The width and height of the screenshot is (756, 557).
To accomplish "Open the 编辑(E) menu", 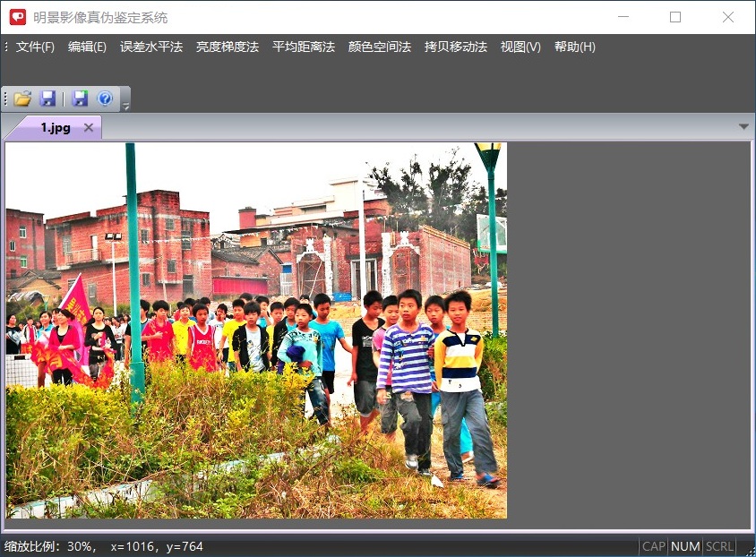I will pos(86,47).
